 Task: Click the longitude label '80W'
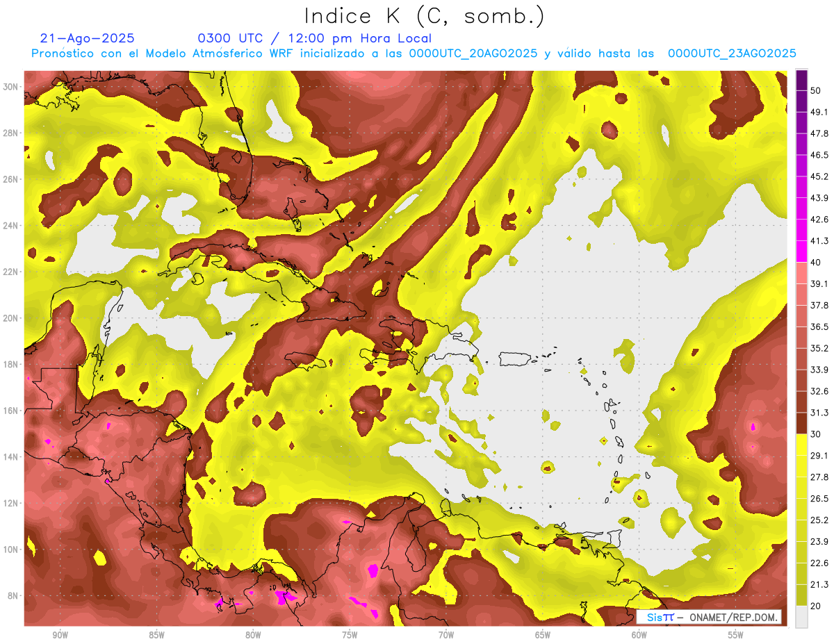(253, 635)
